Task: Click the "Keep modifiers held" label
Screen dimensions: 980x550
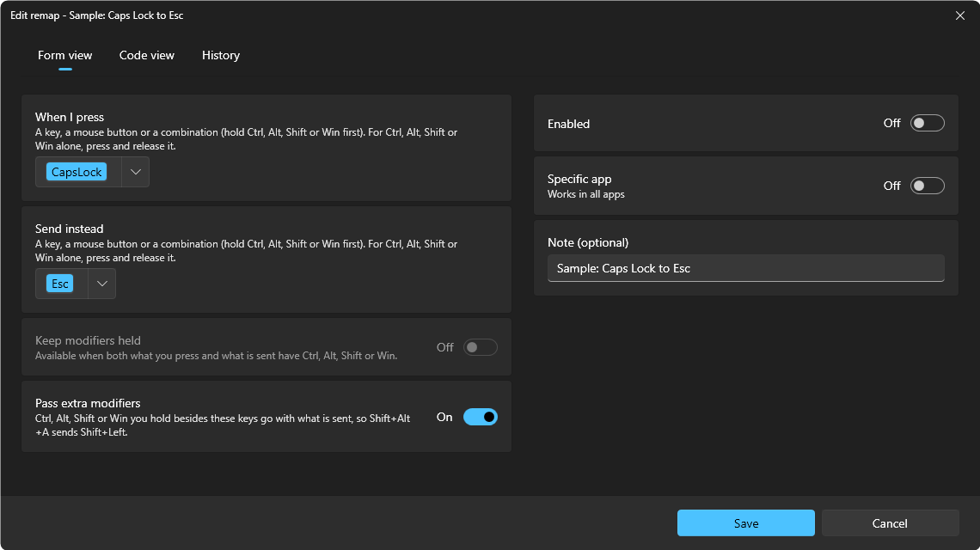Action: [88, 340]
